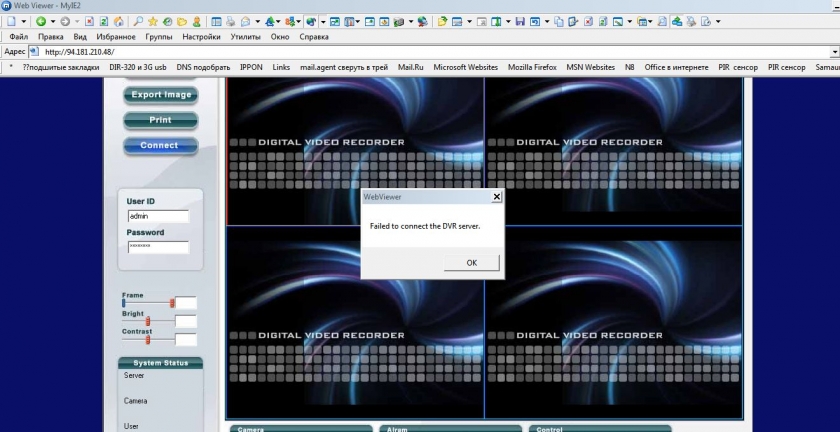Open forward button history dropdown arrow

point(77,21)
